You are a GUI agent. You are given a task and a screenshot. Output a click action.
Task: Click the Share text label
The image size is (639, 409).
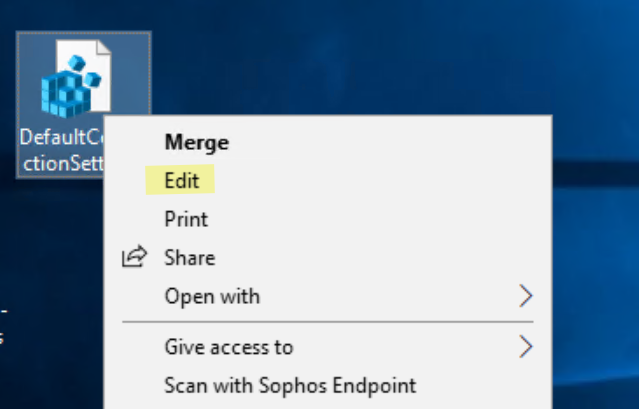pyautogui.click(x=189, y=257)
